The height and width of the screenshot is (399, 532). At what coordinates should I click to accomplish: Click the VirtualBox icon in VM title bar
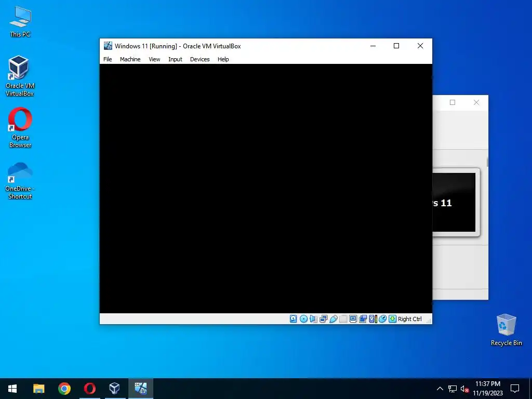(x=108, y=46)
